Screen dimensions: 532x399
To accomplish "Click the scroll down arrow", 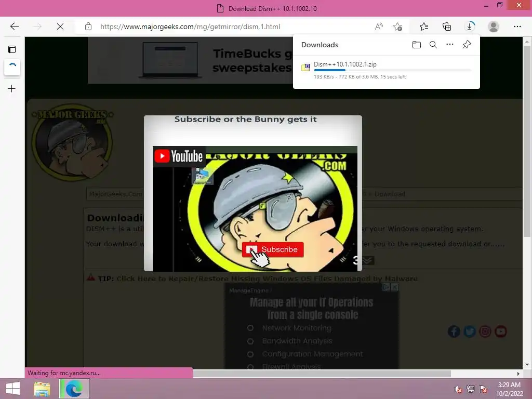I will [527, 365].
